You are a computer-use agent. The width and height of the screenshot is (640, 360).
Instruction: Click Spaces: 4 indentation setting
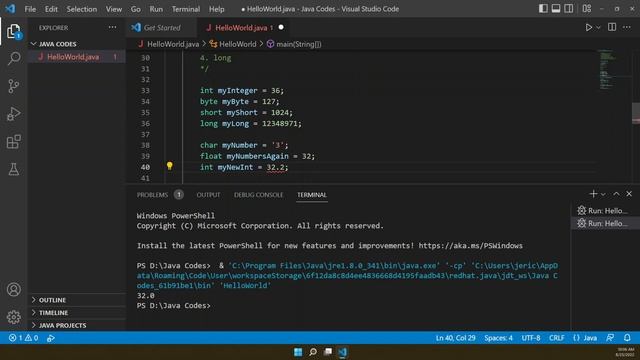(x=498, y=338)
